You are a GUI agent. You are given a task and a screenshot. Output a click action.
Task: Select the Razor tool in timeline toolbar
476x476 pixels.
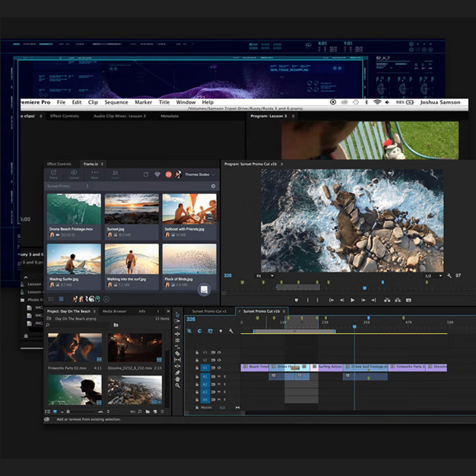point(177,353)
